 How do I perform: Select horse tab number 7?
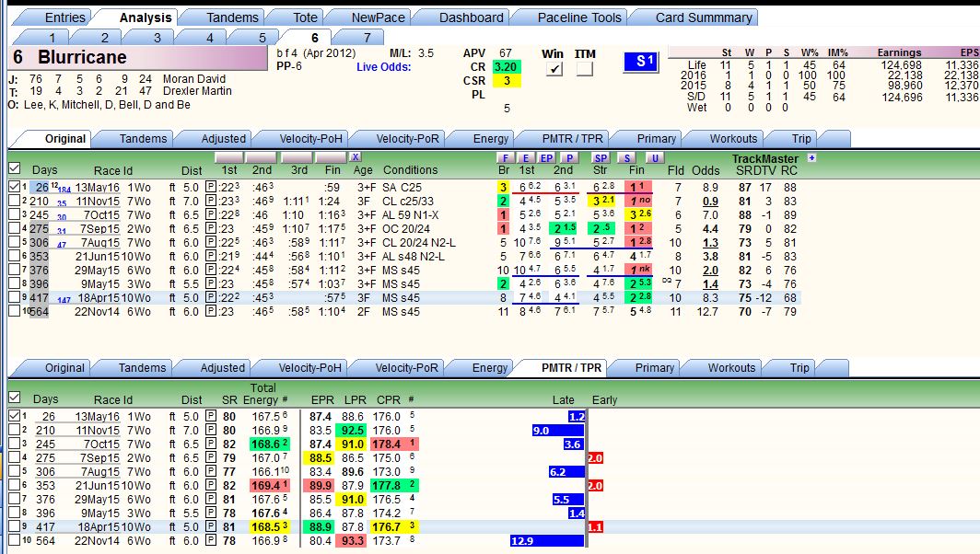pos(367,38)
